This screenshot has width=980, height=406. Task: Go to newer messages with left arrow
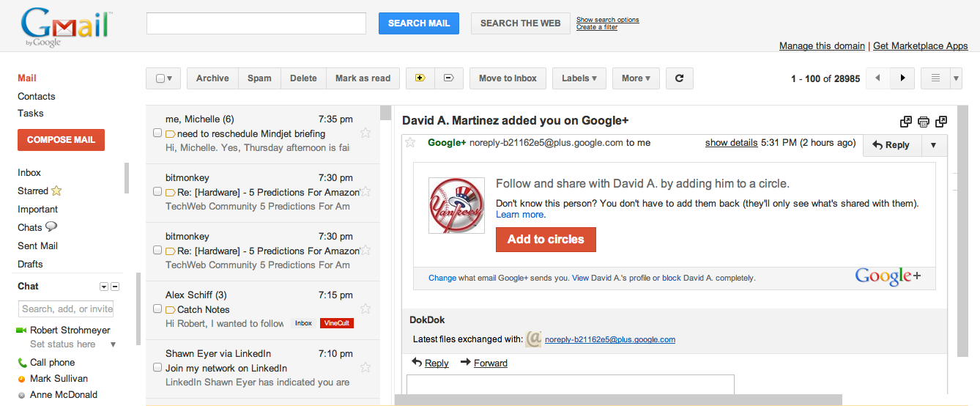coord(878,78)
